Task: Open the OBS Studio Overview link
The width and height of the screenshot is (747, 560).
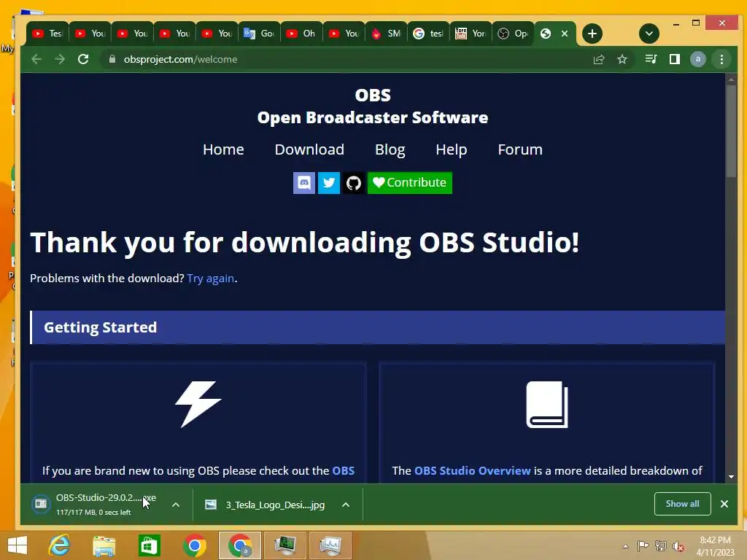Action: 473,470
